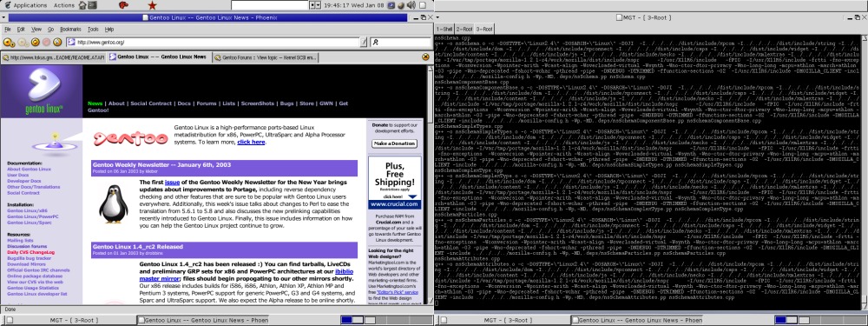Open the Phoenix window menu arrow
The width and height of the screenshot is (868, 326).
pyautogui.click(x=4, y=17)
